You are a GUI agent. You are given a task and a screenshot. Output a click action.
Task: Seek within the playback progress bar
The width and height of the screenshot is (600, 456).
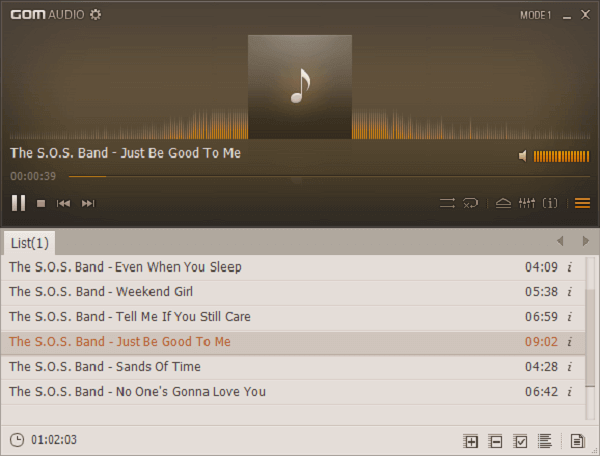tap(329, 177)
